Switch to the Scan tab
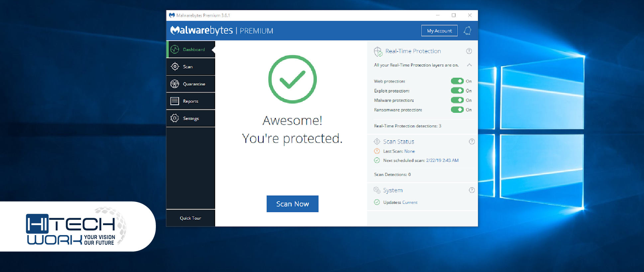 tap(191, 67)
